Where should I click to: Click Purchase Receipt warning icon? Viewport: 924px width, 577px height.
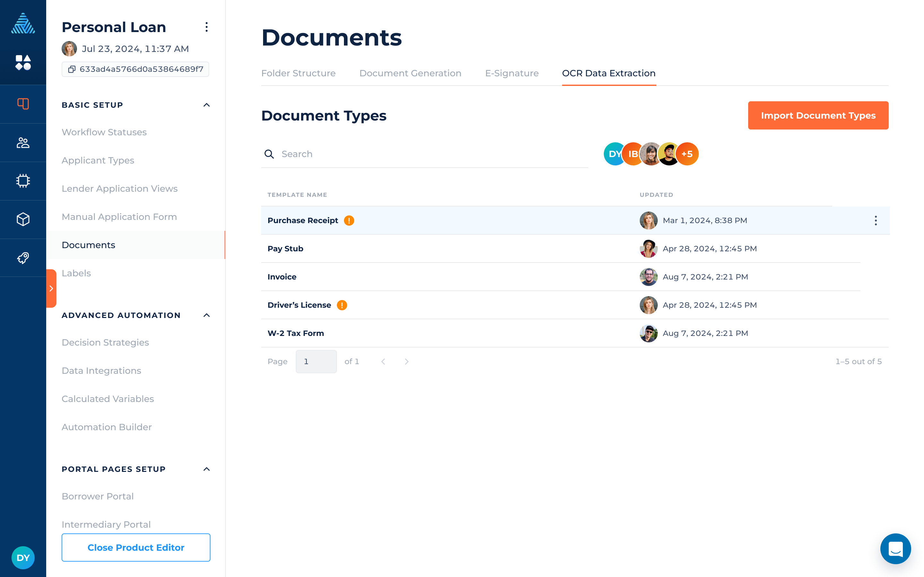pos(349,221)
